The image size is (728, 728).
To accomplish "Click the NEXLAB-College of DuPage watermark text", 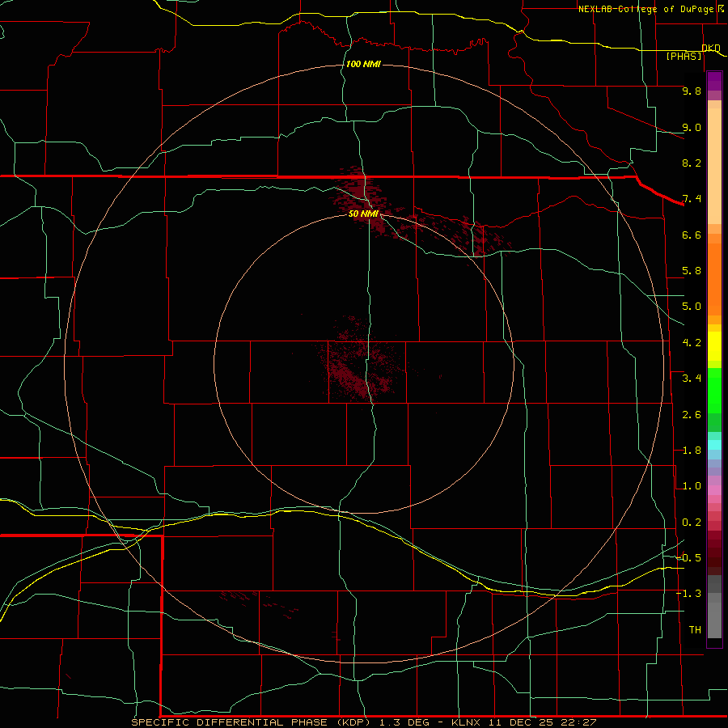I will (645, 9).
